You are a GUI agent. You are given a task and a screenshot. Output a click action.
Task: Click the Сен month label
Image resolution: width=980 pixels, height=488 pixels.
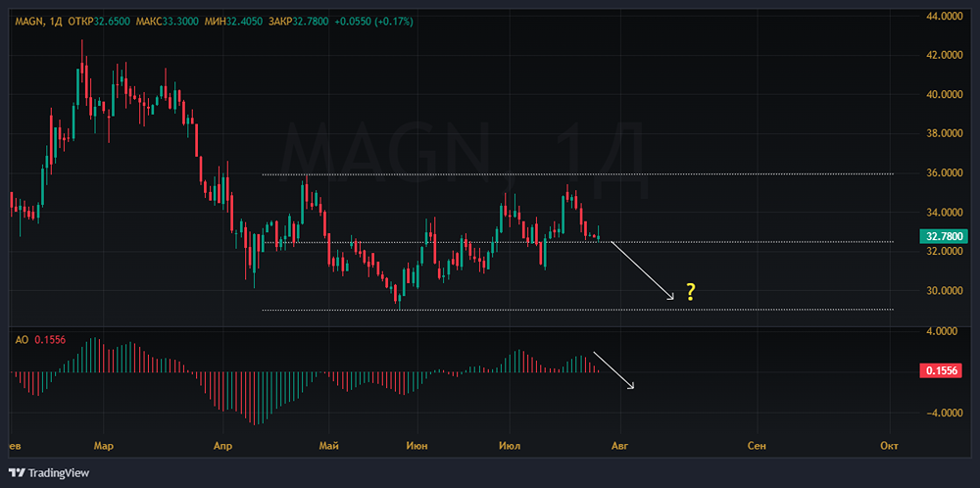click(x=757, y=446)
